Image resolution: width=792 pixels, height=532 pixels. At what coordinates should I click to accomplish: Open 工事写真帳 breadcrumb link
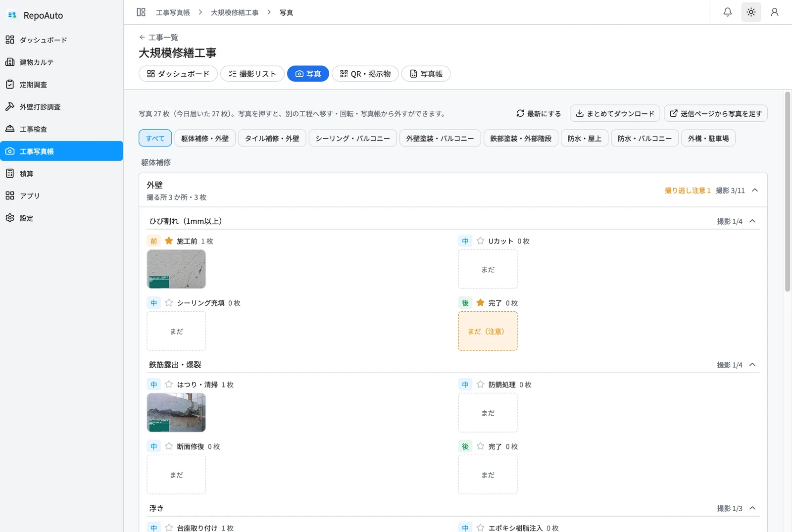pyautogui.click(x=173, y=12)
